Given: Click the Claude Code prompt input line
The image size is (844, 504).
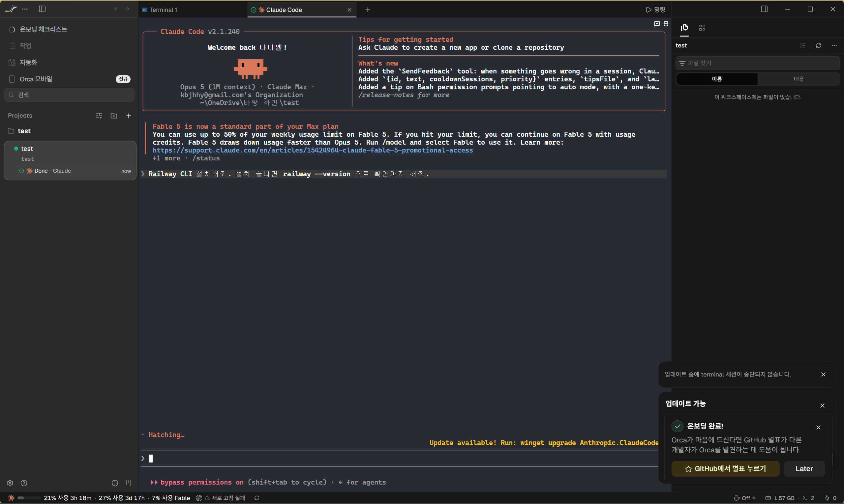Looking at the screenshot, I should pos(400,459).
